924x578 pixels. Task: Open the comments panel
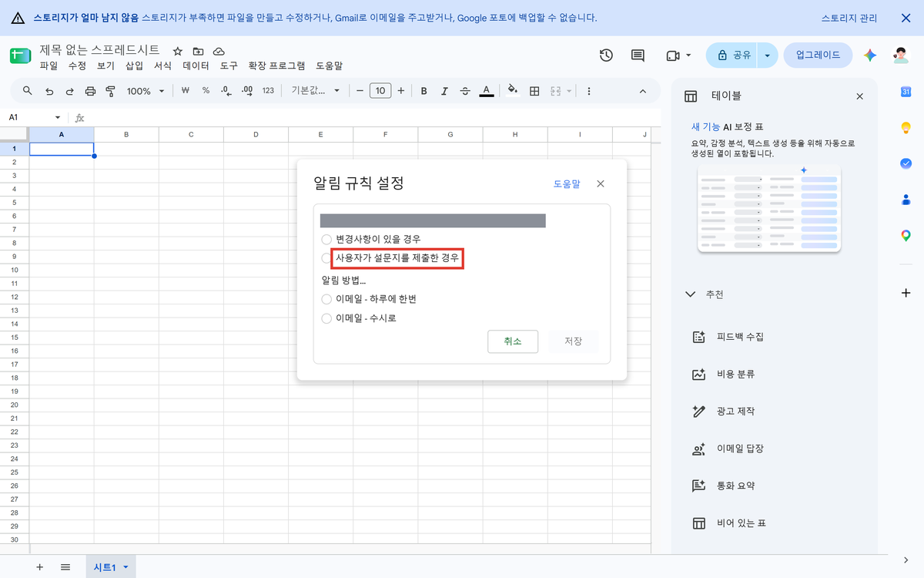click(x=638, y=55)
